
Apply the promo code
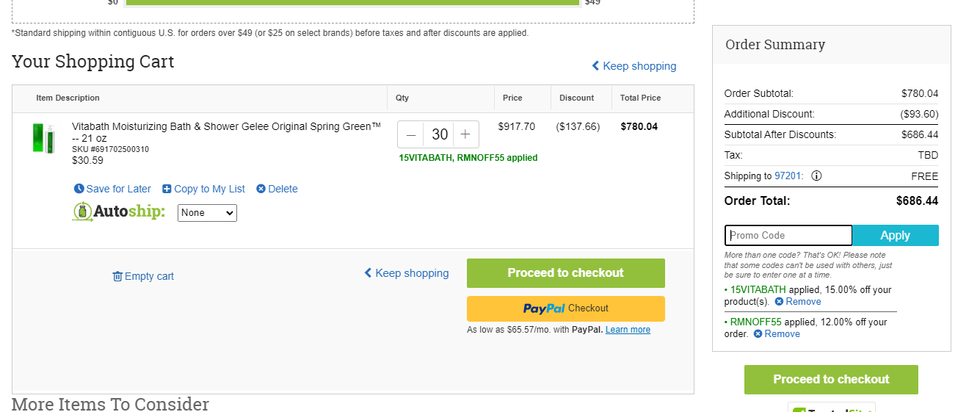pyautogui.click(x=895, y=235)
